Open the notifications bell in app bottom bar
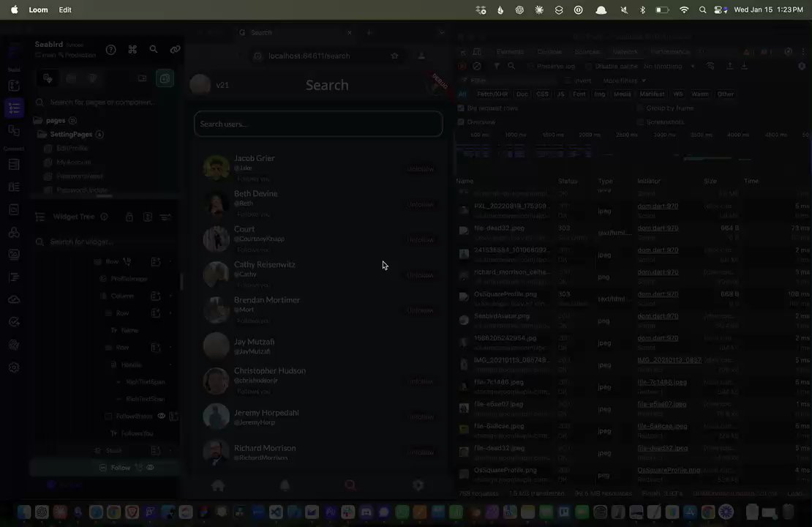The width and height of the screenshot is (812, 527). 285,485
